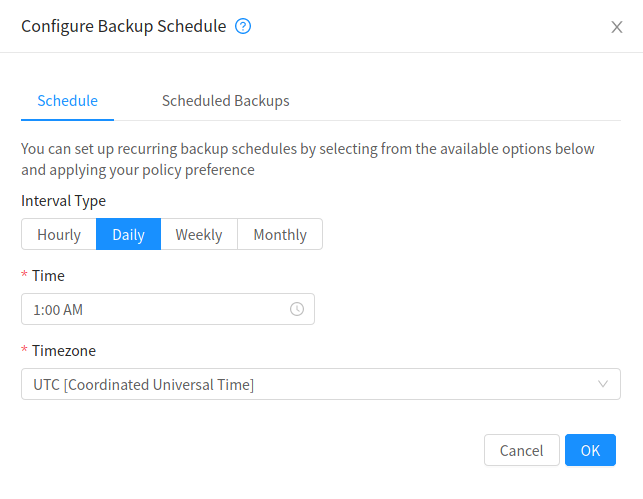The width and height of the screenshot is (643, 499).
Task: Select the Hourly interval type
Action: pos(59,235)
